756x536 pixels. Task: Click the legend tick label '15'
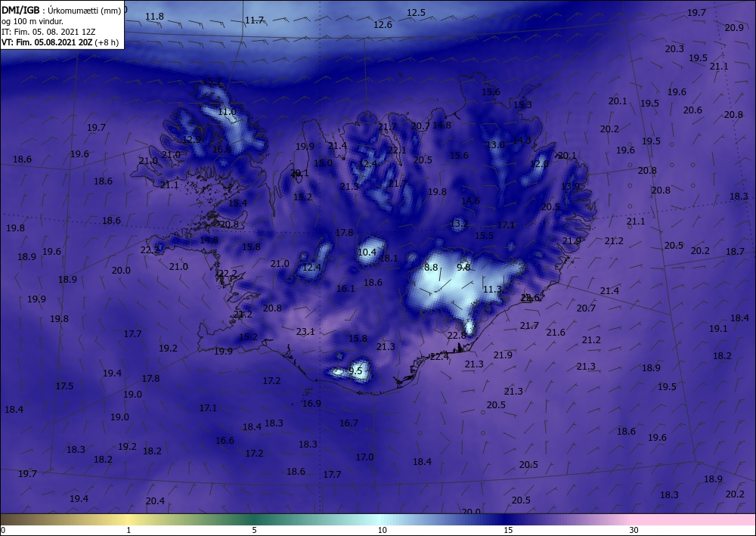coord(508,531)
